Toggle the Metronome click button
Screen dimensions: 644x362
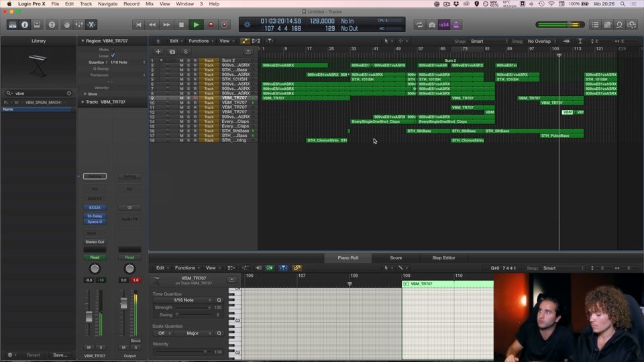pos(456,25)
